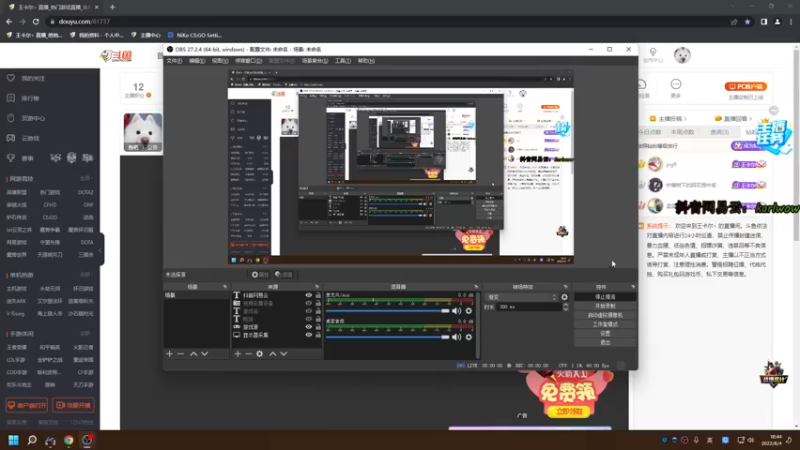Screen dimensions: 800x450
Task: Open the transition properties gear next to 渐变
Action: tap(564, 297)
